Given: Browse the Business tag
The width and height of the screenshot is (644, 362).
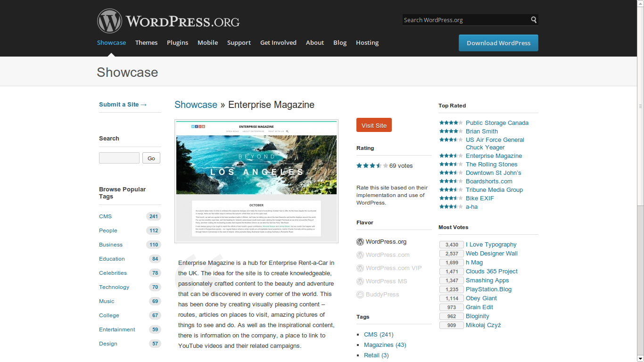Looking at the screenshot, I should (111, 245).
